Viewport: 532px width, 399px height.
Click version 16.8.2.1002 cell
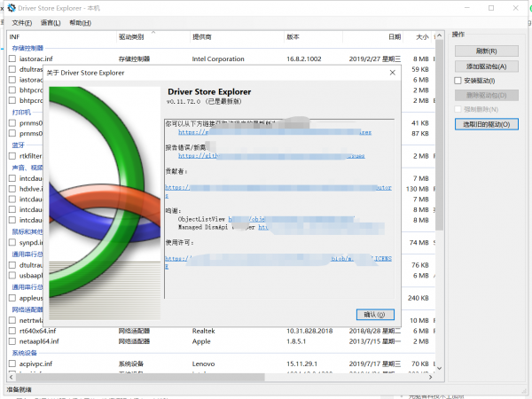303,59
